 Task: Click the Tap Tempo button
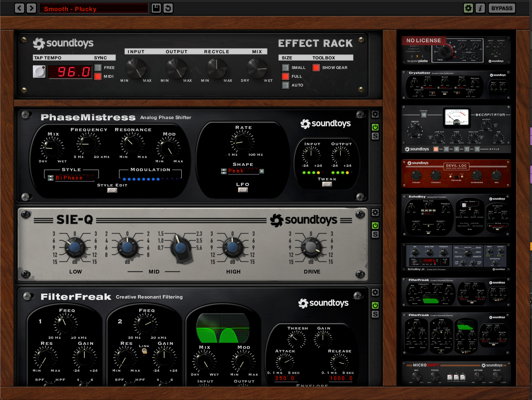click(39, 72)
